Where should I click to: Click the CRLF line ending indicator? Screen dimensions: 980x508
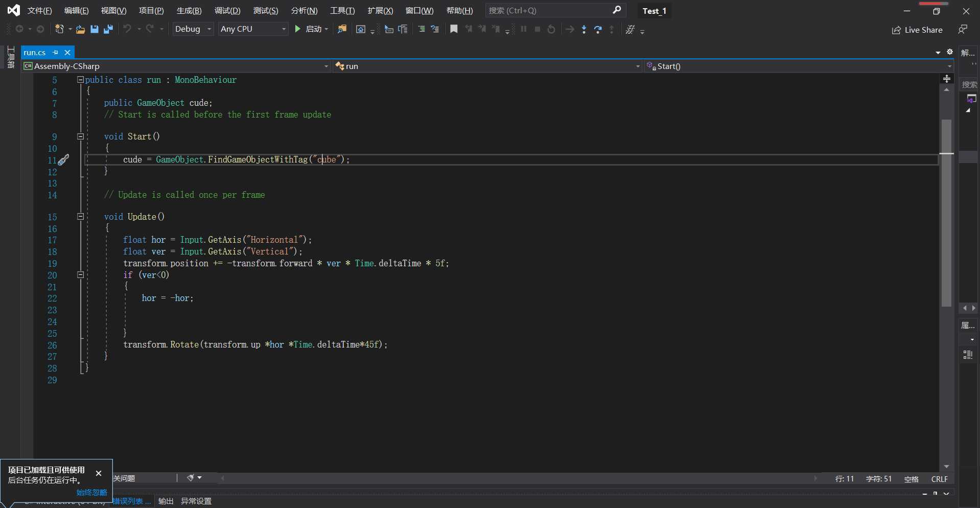(x=939, y=479)
